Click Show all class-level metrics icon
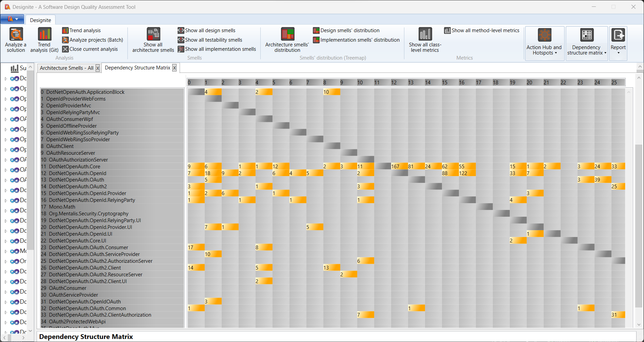 pyautogui.click(x=425, y=35)
